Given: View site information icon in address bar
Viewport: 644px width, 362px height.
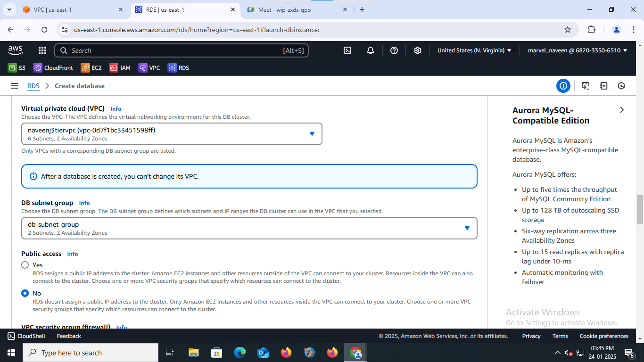Looking at the screenshot, I should click(65, 30).
